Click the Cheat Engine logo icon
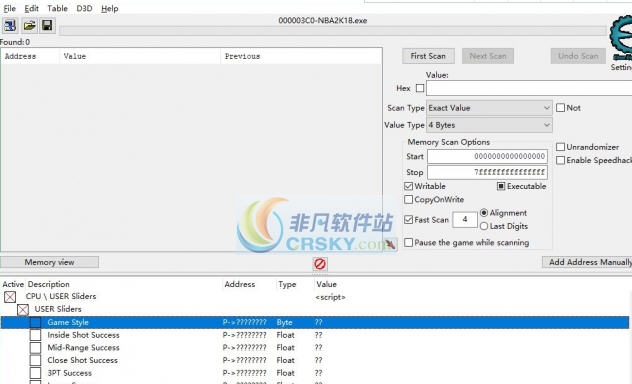This screenshot has width=632, height=384. pos(621,38)
